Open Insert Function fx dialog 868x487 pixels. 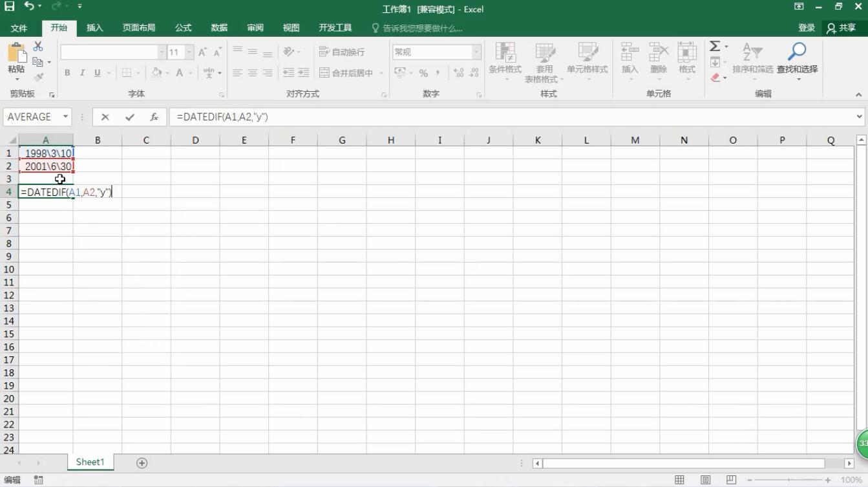154,117
